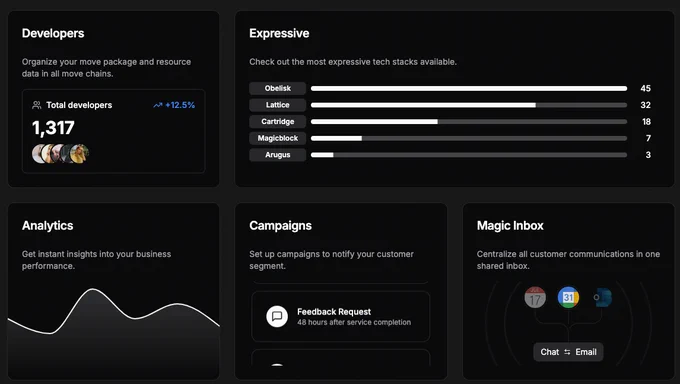Click the Analytics card heading
Image resolution: width=680 pixels, height=384 pixels.
click(x=48, y=226)
